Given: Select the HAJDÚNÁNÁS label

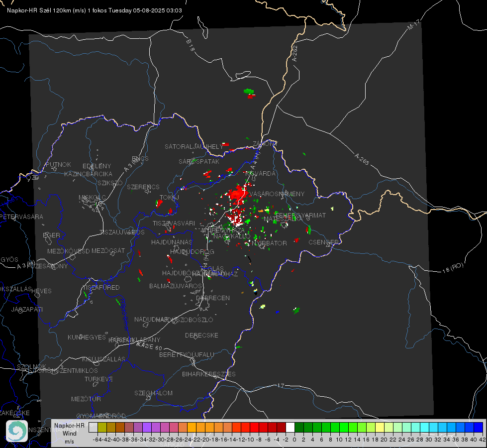Looking at the screenshot, I should pos(172,242).
